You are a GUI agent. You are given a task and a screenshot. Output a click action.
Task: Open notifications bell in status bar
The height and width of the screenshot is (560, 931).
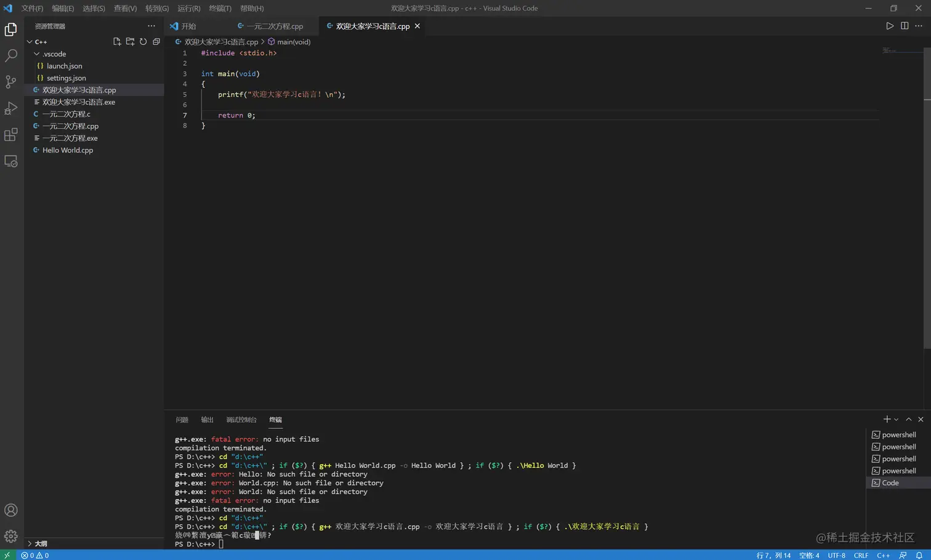click(919, 555)
